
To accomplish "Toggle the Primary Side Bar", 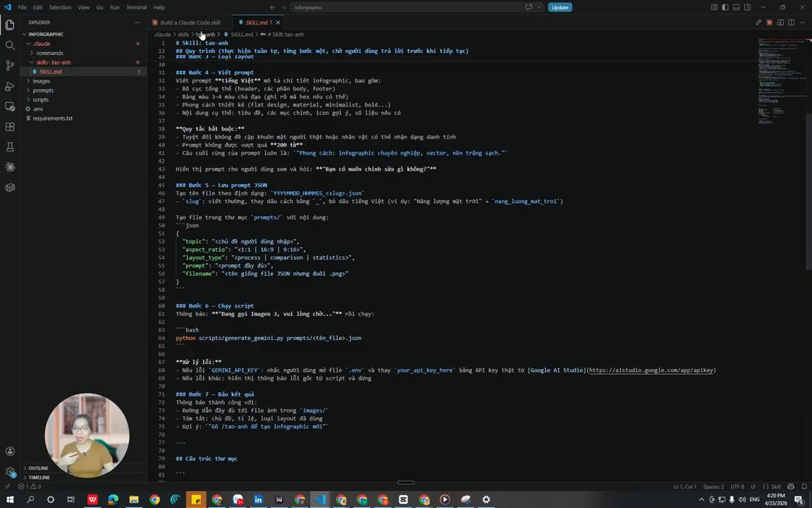I will 725,7.
